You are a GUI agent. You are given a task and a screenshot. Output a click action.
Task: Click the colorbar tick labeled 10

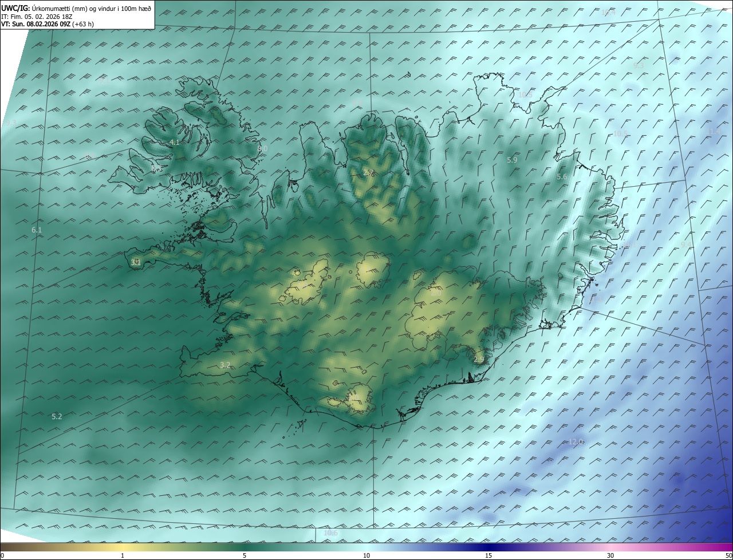[x=366, y=555]
